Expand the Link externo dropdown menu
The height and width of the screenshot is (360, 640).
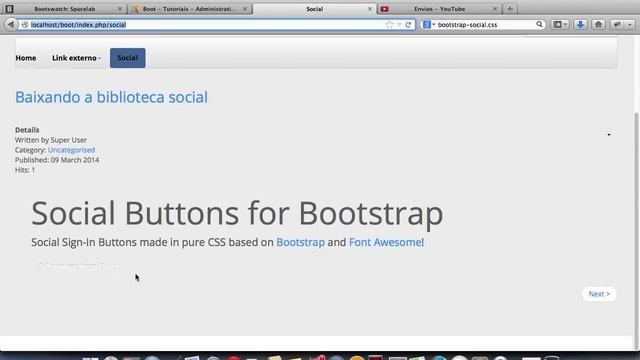point(76,58)
